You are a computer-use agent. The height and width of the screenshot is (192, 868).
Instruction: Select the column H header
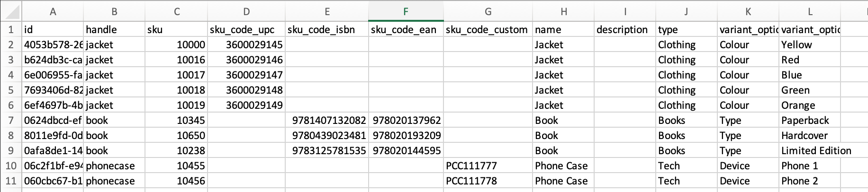pyautogui.click(x=563, y=12)
